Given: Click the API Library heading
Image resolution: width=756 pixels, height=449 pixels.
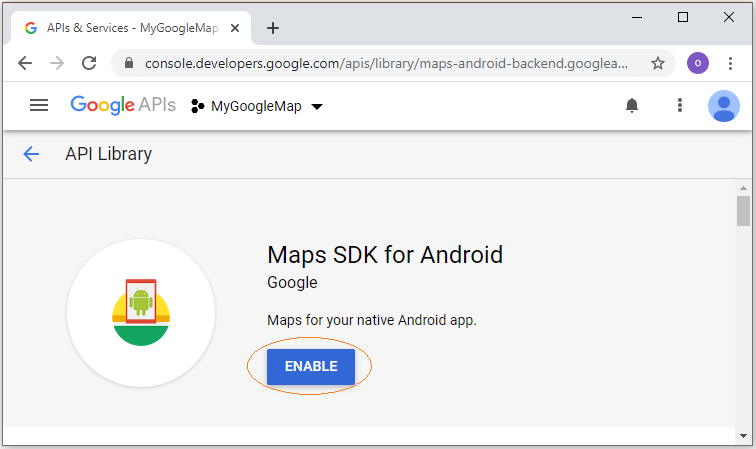Looking at the screenshot, I should (x=108, y=154).
